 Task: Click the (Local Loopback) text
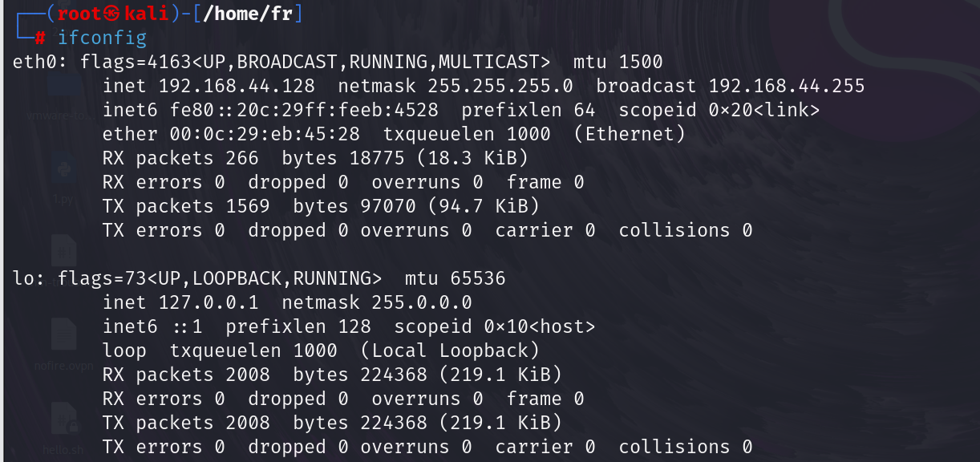coord(450,351)
